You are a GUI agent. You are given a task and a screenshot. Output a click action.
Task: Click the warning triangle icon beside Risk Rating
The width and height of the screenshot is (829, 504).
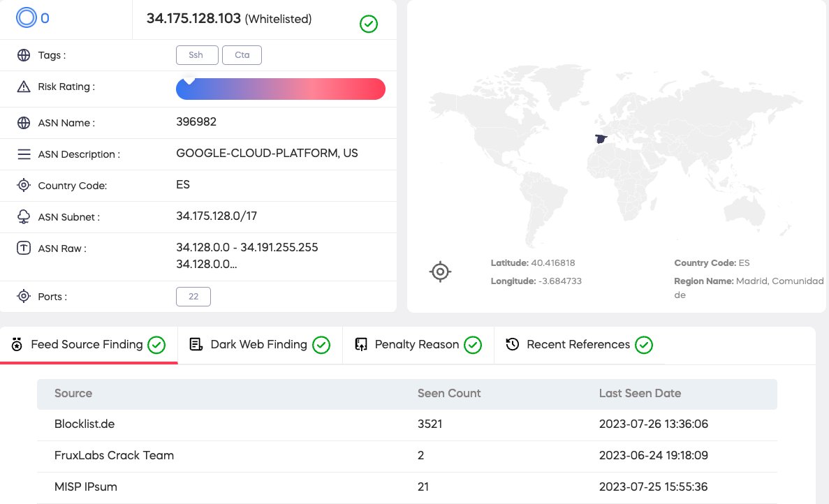(x=24, y=87)
